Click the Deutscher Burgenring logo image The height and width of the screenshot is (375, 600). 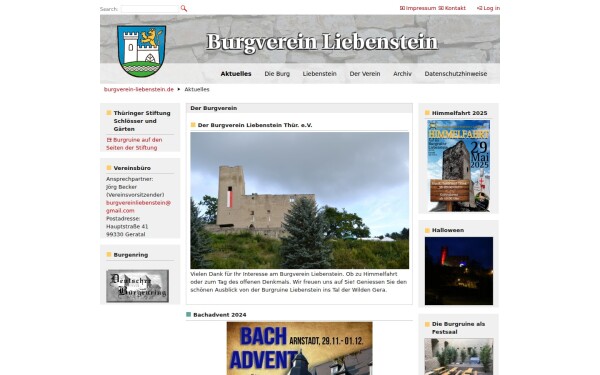point(137,286)
